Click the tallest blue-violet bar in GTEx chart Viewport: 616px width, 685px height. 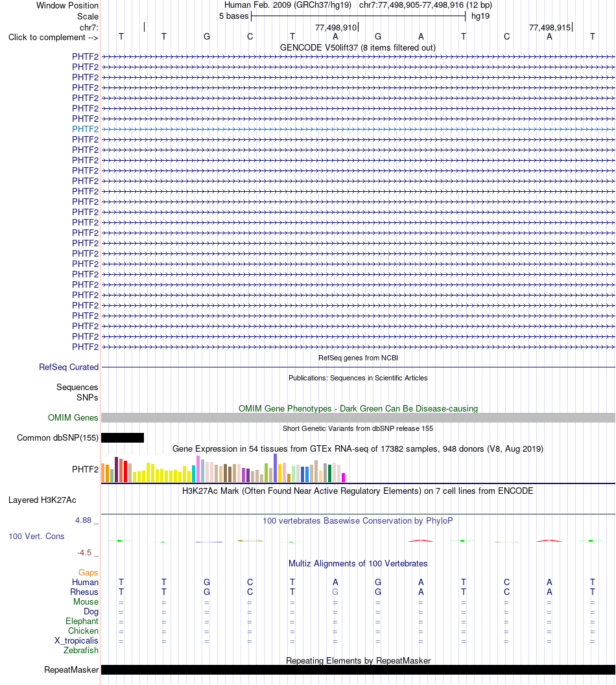point(276,468)
